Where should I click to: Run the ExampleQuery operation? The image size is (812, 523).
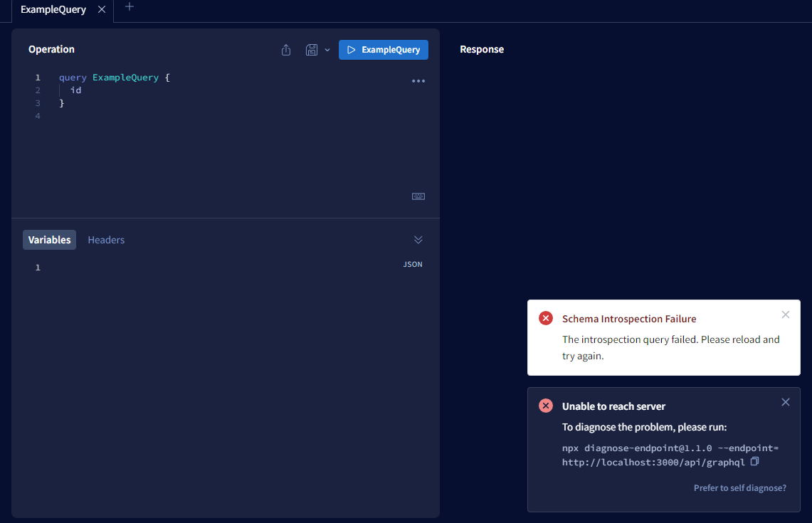[x=384, y=50]
